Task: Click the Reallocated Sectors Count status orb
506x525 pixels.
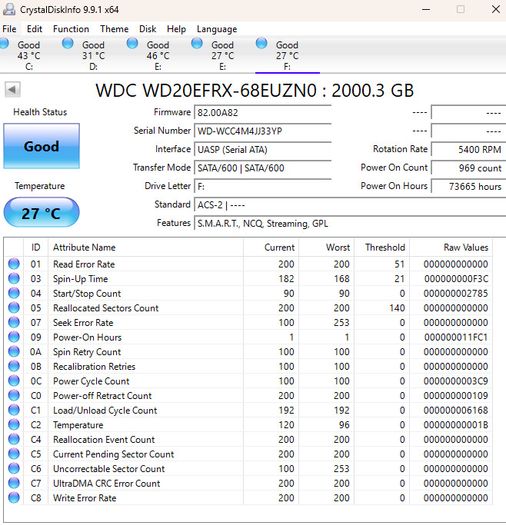Action: tap(14, 308)
